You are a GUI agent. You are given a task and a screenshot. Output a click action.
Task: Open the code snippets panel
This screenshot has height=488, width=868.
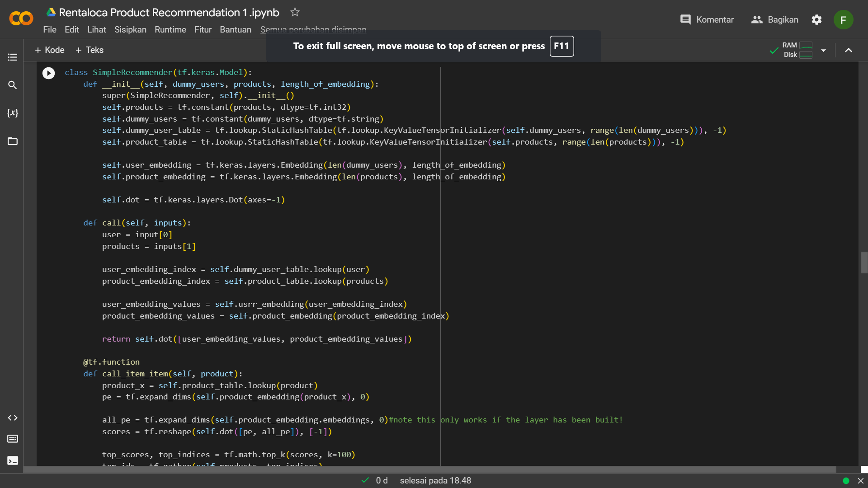pyautogui.click(x=12, y=418)
